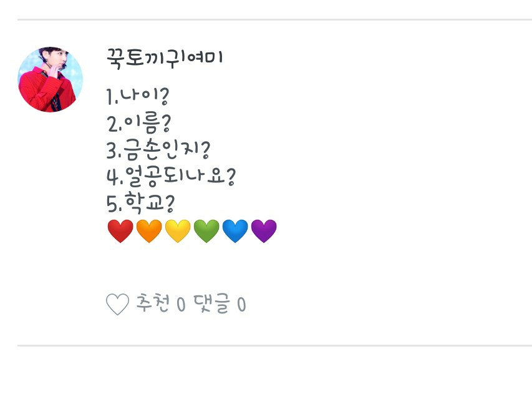Screen dimensions: 532x399
Task: Click the 댓글 comments label
Action: (211, 304)
